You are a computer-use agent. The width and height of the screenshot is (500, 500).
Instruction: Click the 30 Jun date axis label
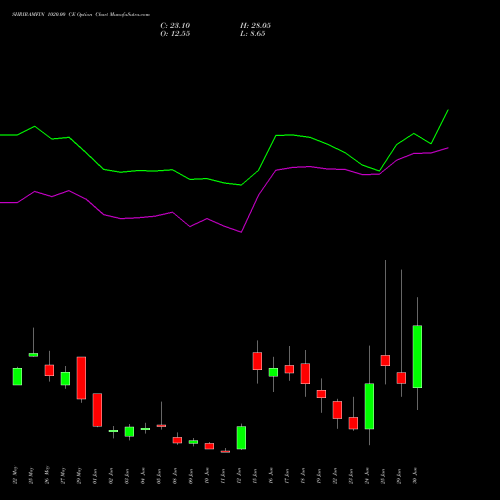(415, 476)
